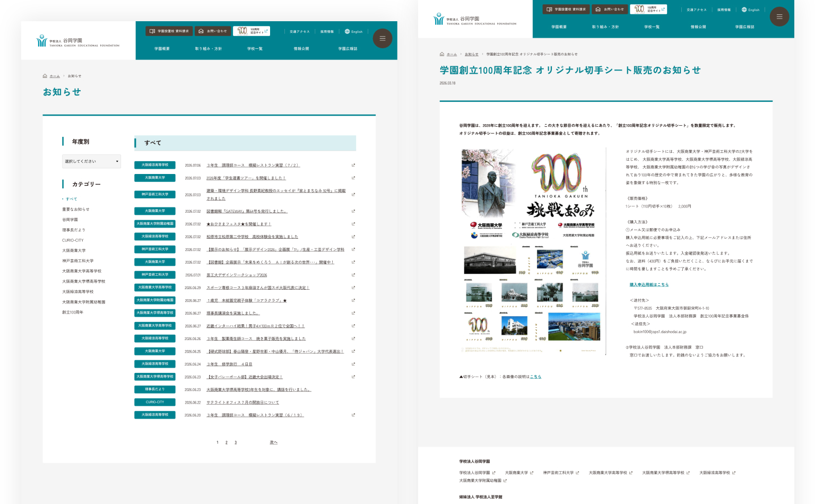Open 学校一覧 menu on right article page

652,27
